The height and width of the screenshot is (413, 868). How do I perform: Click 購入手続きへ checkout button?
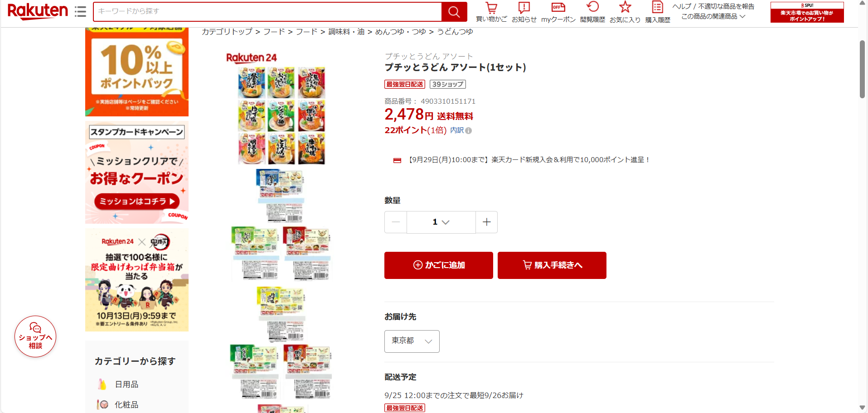(552, 265)
